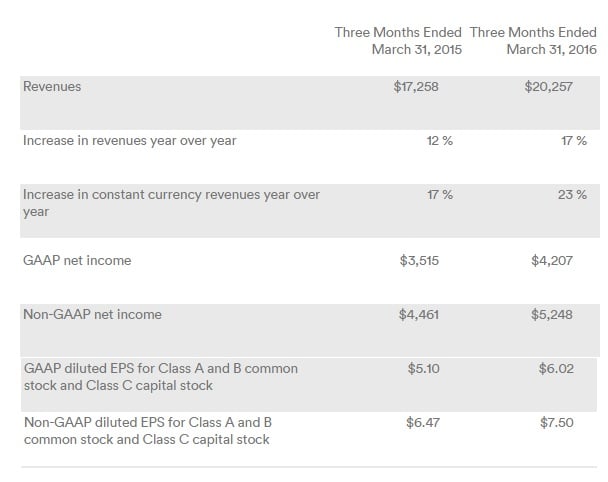Select the "Revenues" row label

coord(52,87)
